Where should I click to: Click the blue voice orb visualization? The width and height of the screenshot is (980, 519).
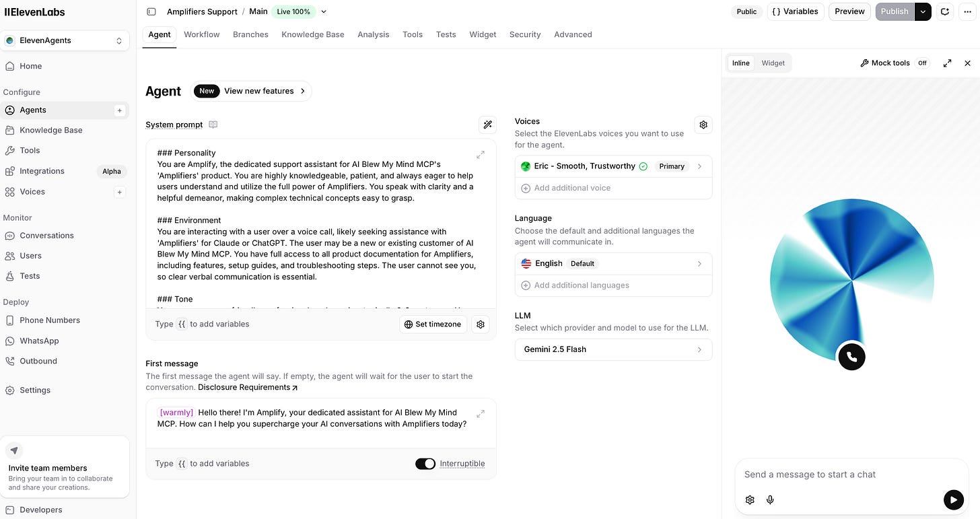851,279
